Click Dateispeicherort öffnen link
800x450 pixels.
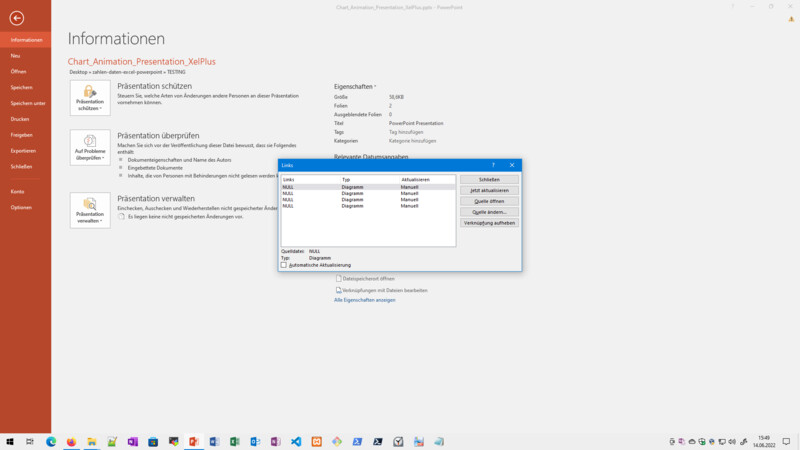point(365,279)
